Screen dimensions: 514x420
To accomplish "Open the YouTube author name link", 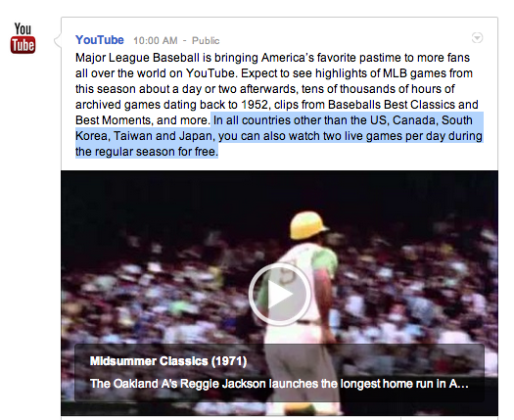I will pyautogui.click(x=100, y=40).
